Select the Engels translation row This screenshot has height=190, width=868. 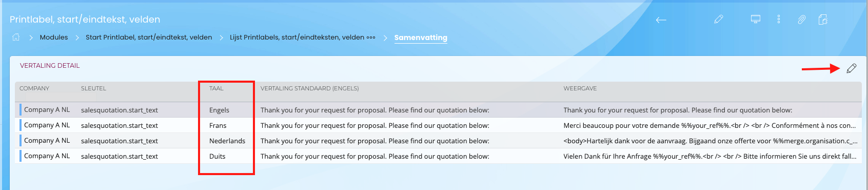click(438, 110)
